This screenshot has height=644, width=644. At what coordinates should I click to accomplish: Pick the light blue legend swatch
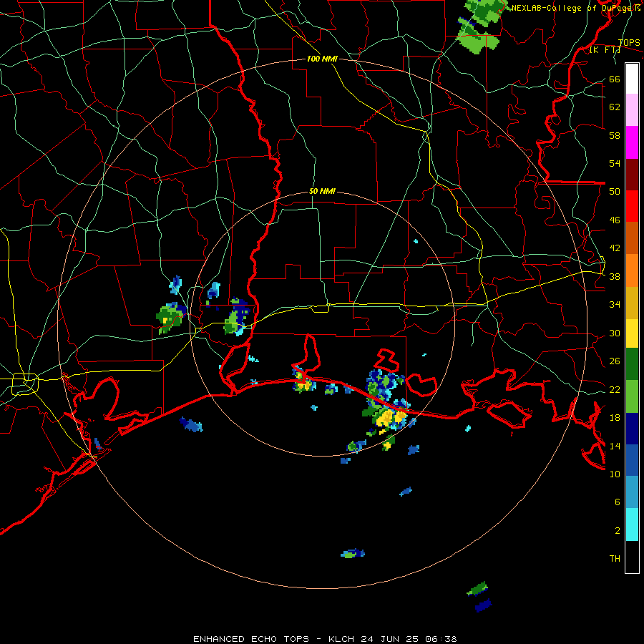click(632, 492)
